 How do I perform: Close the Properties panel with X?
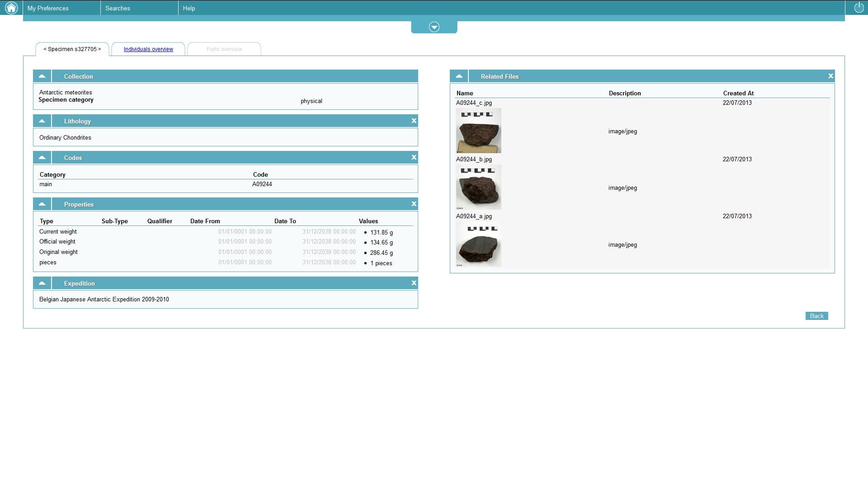414,204
